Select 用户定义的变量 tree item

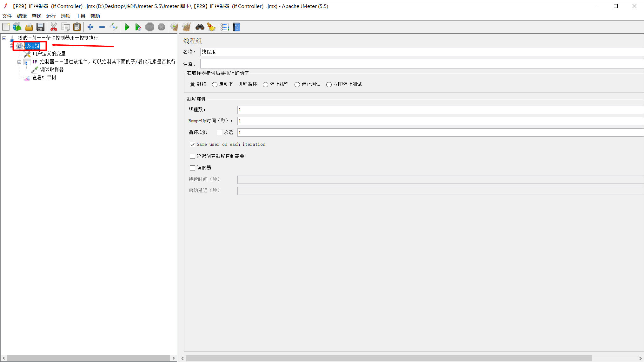pos(49,54)
